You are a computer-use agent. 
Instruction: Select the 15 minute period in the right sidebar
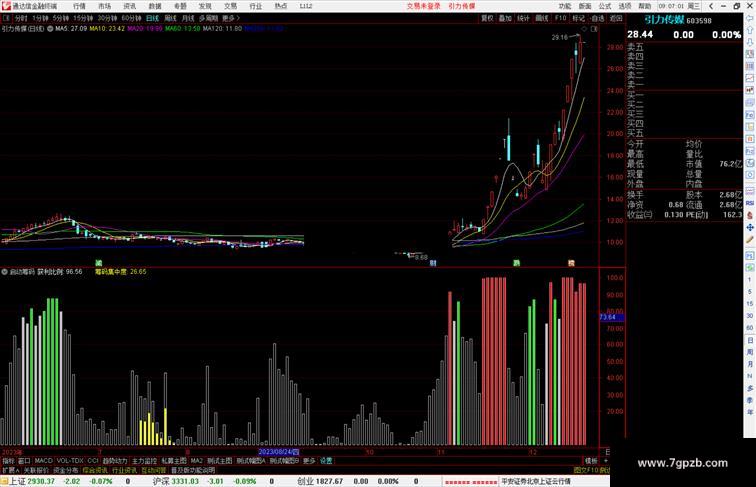750,304
